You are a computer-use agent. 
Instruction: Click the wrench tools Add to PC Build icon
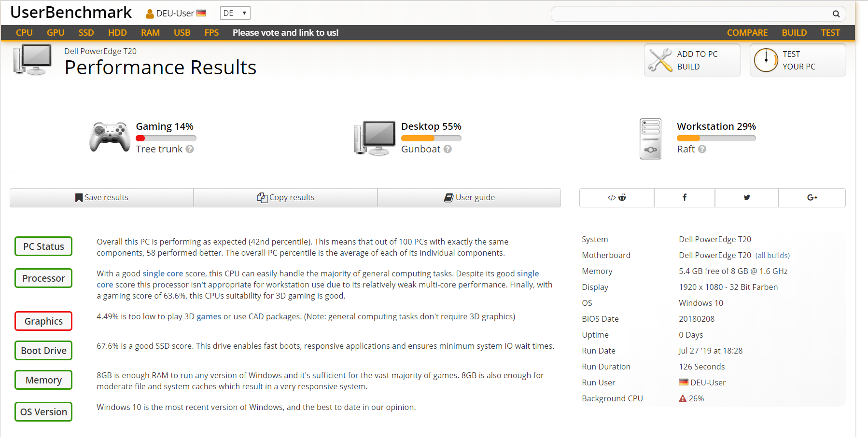coord(660,60)
